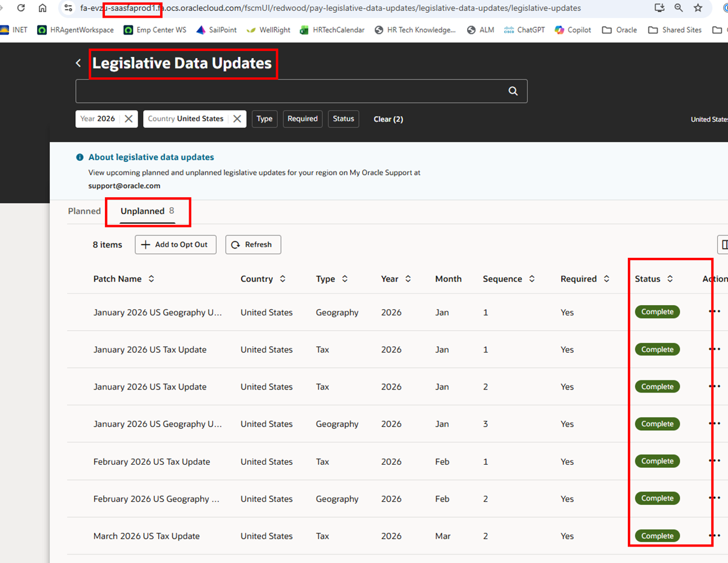This screenshot has width=728, height=563.
Task: Switch to the Planned tab
Action: tap(84, 211)
